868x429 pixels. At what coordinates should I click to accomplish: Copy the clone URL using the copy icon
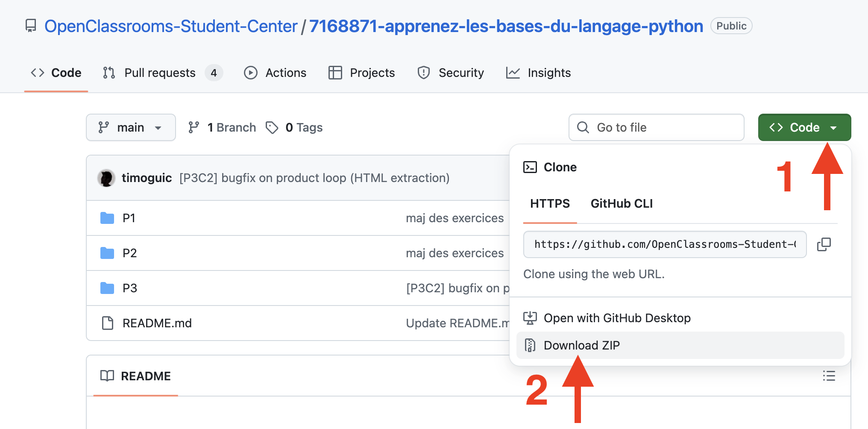(824, 244)
